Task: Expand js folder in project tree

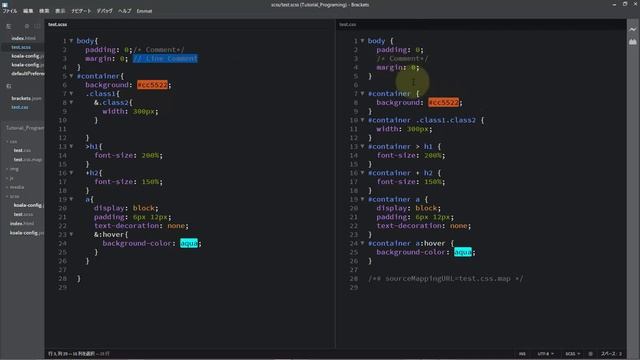Action: tap(11, 178)
